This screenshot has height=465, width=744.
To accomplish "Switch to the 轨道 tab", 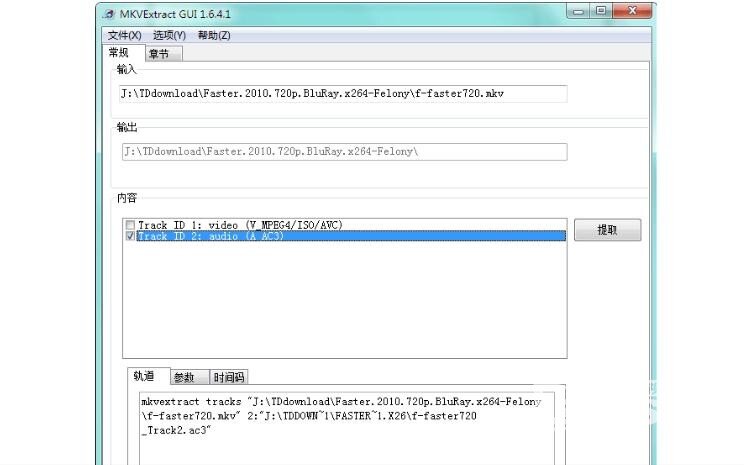I will pyautogui.click(x=148, y=376).
